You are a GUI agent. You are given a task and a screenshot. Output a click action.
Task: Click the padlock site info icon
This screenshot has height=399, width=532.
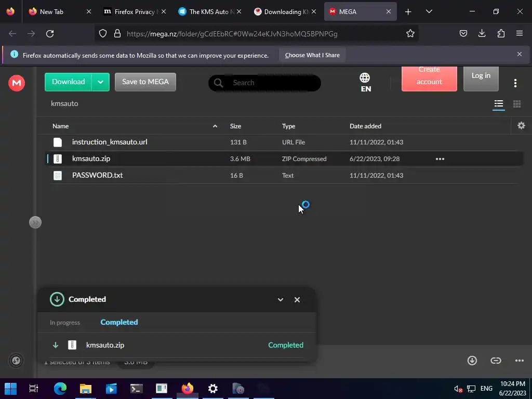click(x=117, y=34)
